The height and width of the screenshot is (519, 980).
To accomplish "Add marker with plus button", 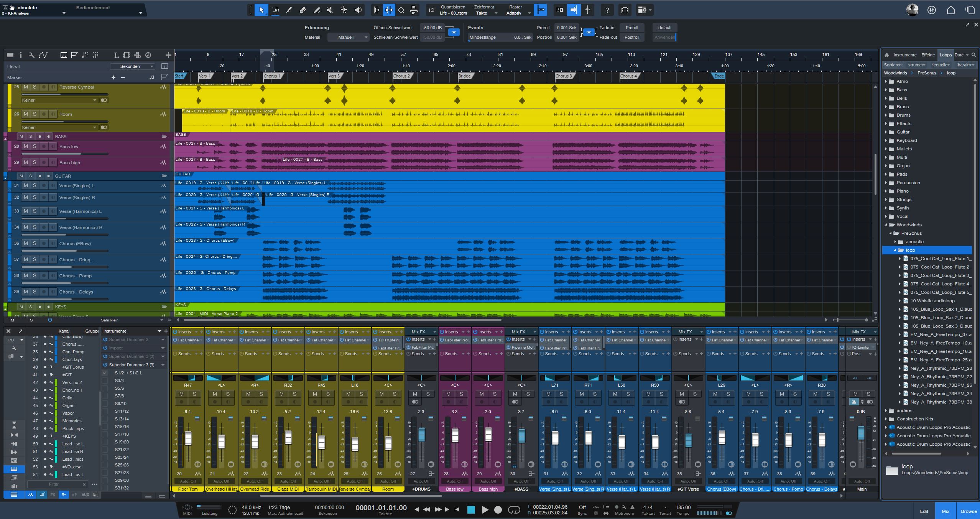I will click(x=113, y=77).
